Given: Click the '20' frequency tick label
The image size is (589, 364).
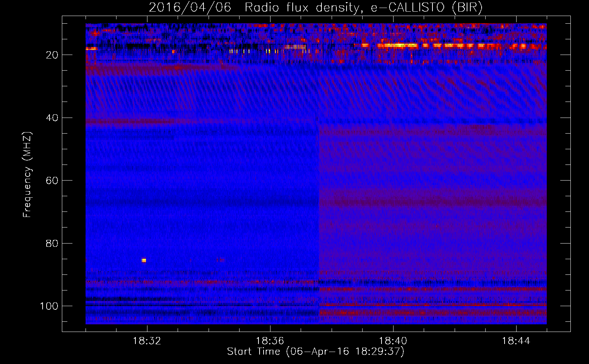Looking at the screenshot, I should coord(52,55).
